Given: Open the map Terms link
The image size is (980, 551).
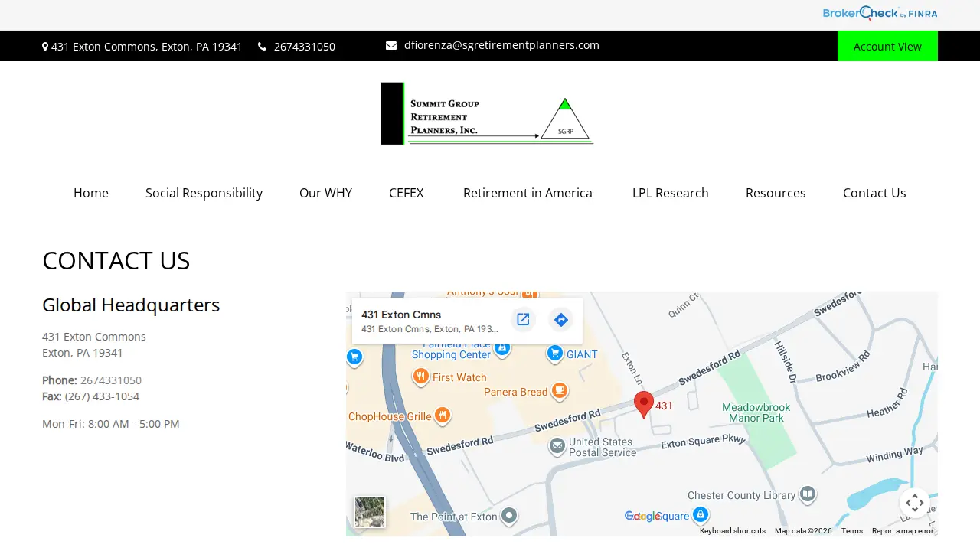Looking at the screenshot, I should [x=852, y=531].
